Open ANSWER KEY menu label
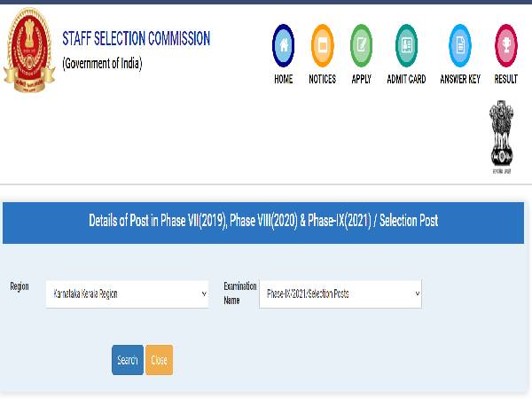This screenshot has width=532, height=399. 459,80
